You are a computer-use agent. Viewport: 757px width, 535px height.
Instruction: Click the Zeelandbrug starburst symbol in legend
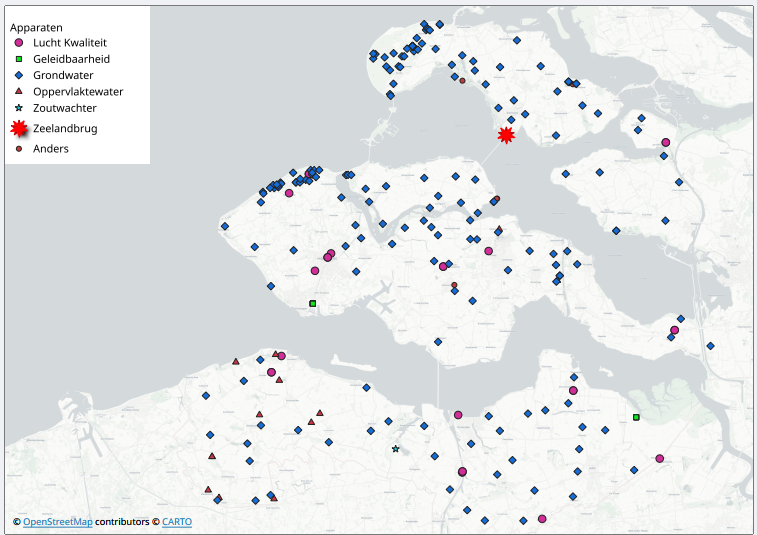[19, 128]
